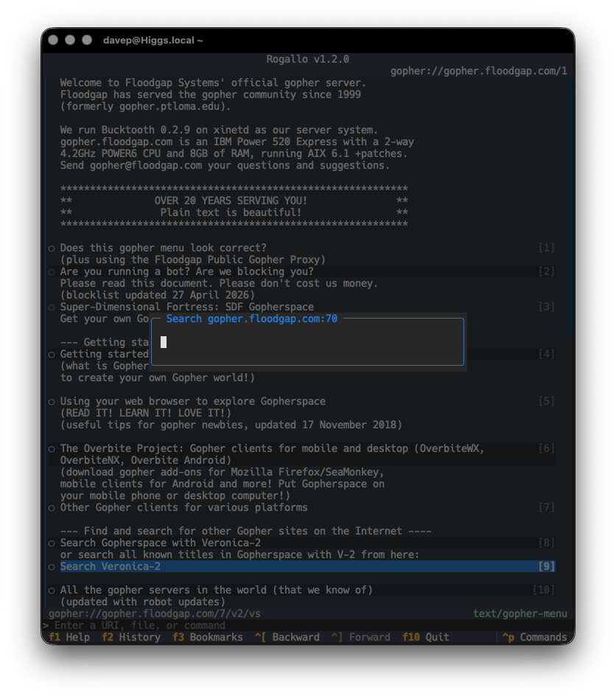Click the [6] shortcut number
Screen dimensions: 616x699
[x=547, y=448]
